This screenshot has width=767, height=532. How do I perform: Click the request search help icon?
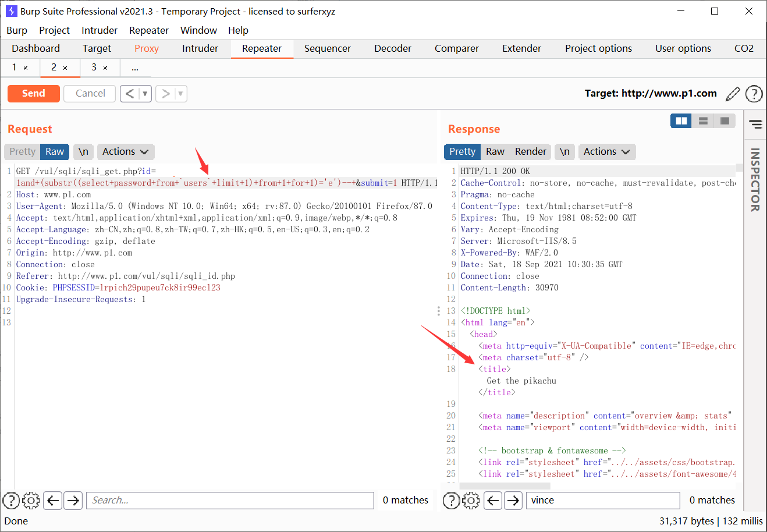pos(11,500)
